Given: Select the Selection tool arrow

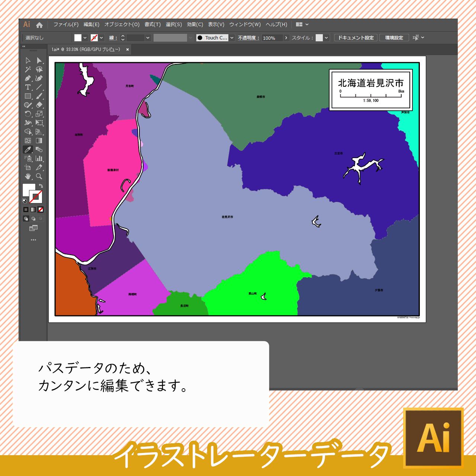Looking at the screenshot, I should 28,60.
